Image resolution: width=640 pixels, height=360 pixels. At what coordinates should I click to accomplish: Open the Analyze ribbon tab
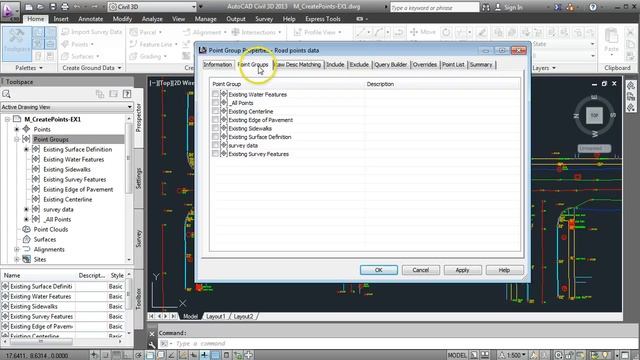coord(152,19)
